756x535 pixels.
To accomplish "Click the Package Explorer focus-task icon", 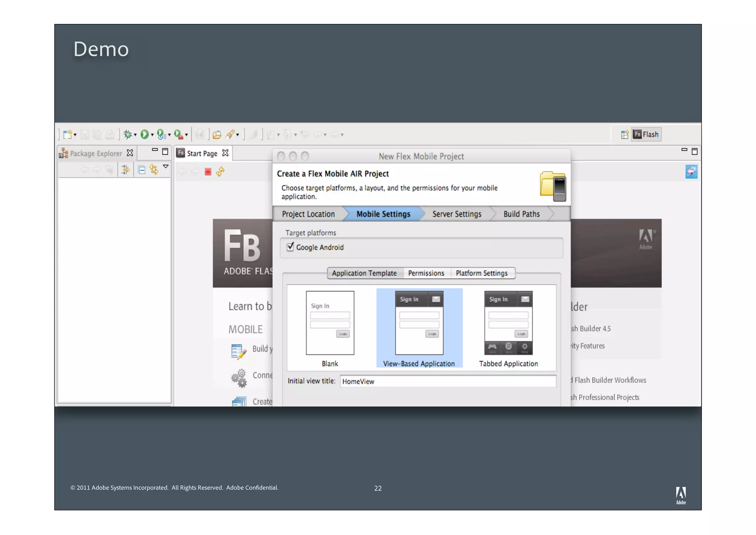I will pyautogui.click(x=126, y=170).
